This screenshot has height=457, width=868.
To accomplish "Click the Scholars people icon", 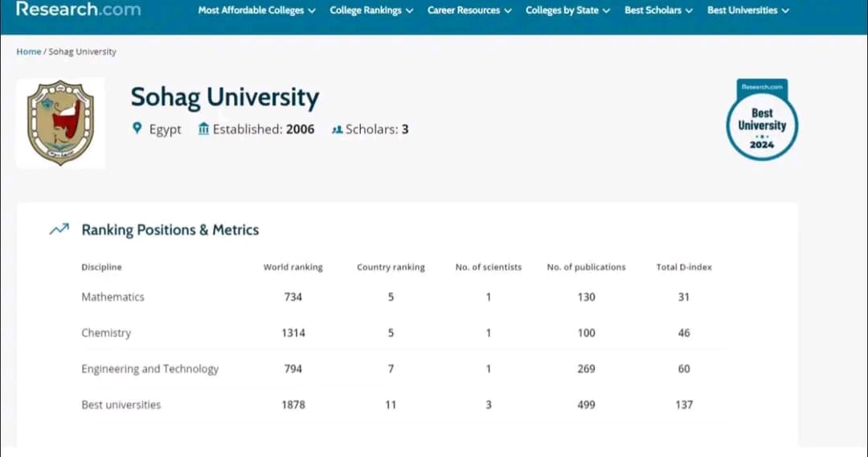I will [337, 130].
